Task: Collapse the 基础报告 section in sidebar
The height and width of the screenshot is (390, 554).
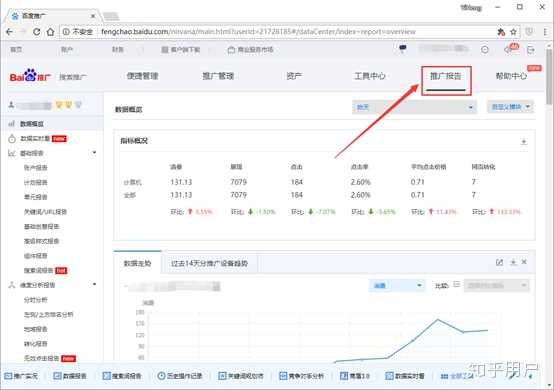Action: [94, 153]
